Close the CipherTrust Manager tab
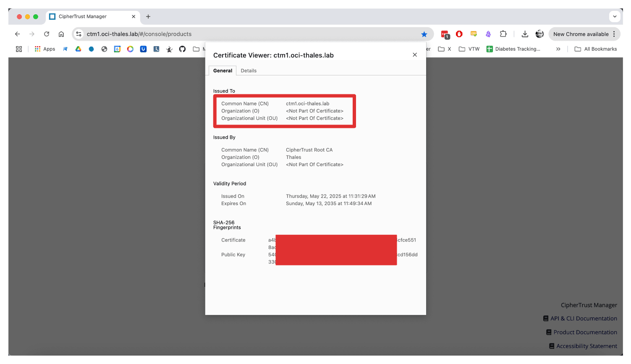Screen dimensions: 631x364 pos(134,17)
